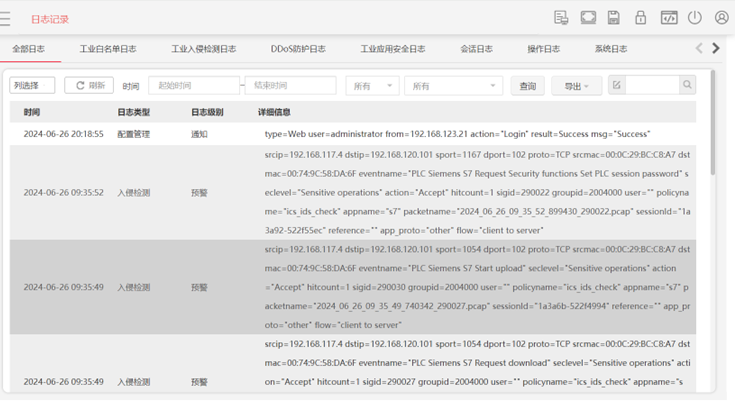Click the 时间 column header
This screenshot has width=735, height=401.
pyautogui.click(x=32, y=112)
